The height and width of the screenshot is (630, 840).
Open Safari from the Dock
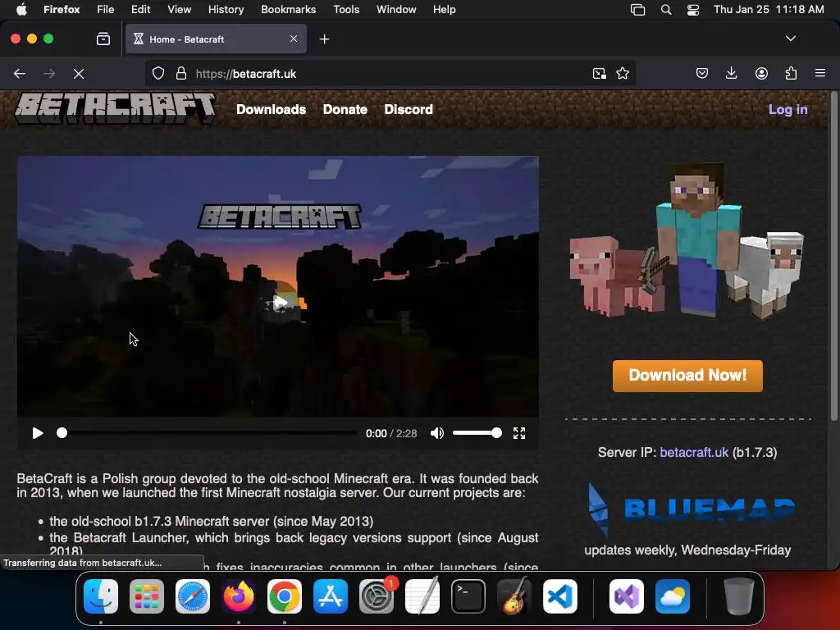193,596
